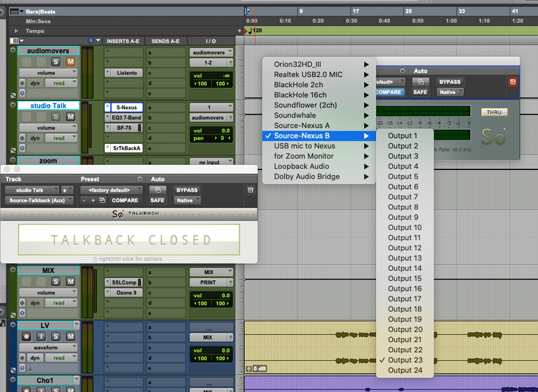Image resolution: width=538 pixels, height=392 pixels.
Task: Select BlackHole 16ch device
Action: point(319,95)
